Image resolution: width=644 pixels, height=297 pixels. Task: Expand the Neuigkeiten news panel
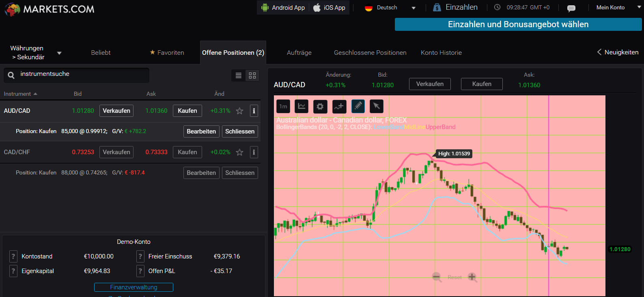point(618,52)
